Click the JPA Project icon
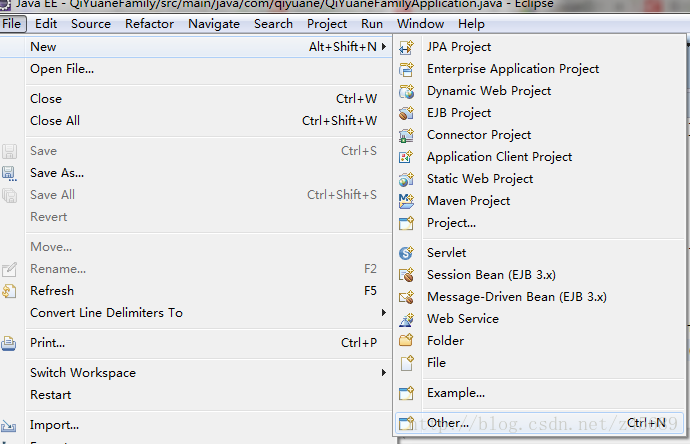This screenshot has height=444, width=690. [406, 47]
